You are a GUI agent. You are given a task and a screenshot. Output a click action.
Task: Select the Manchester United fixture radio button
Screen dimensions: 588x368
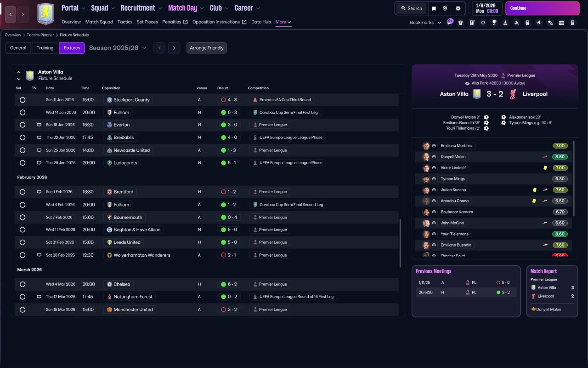[23, 310]
